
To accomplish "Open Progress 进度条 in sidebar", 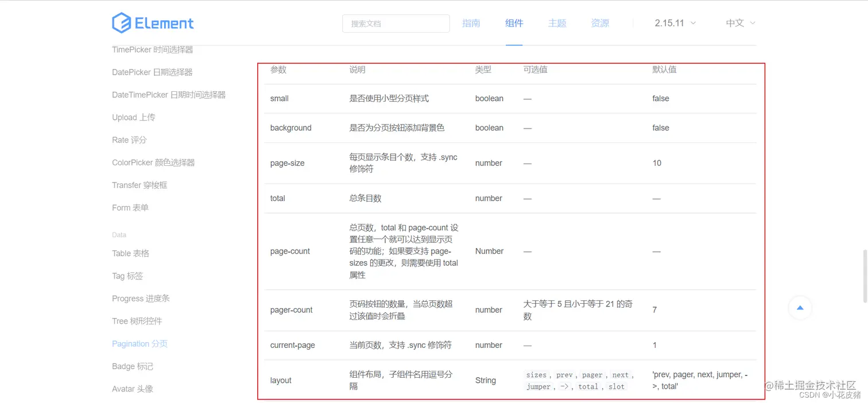I will tap(141, 299).
